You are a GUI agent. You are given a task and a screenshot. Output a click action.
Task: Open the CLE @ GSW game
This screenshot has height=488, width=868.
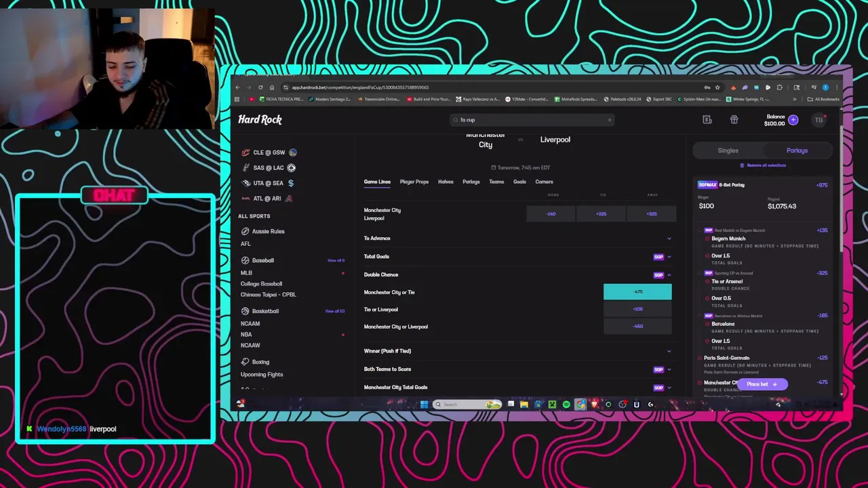269,152
